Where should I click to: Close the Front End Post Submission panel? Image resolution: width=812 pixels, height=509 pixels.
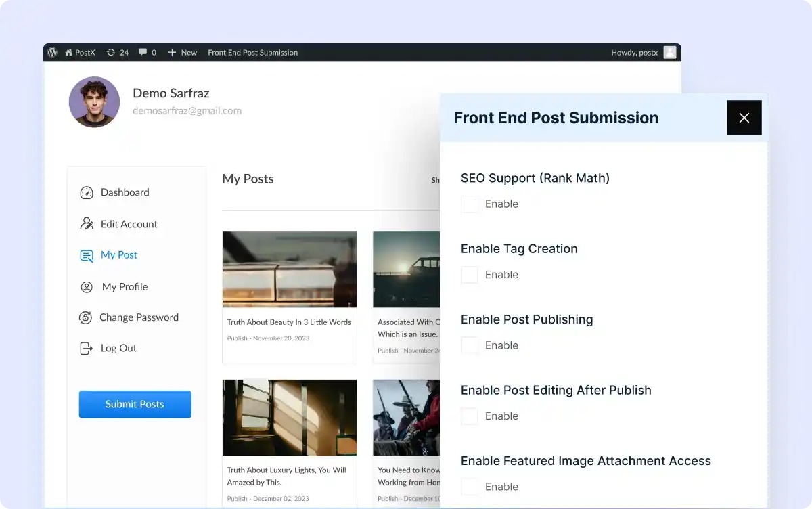coord(744,118)
